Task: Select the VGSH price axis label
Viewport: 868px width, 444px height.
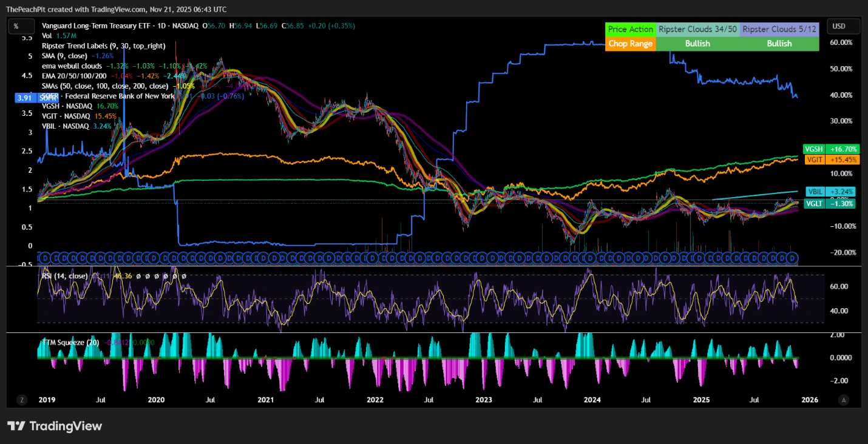Action: coord(830,149)
